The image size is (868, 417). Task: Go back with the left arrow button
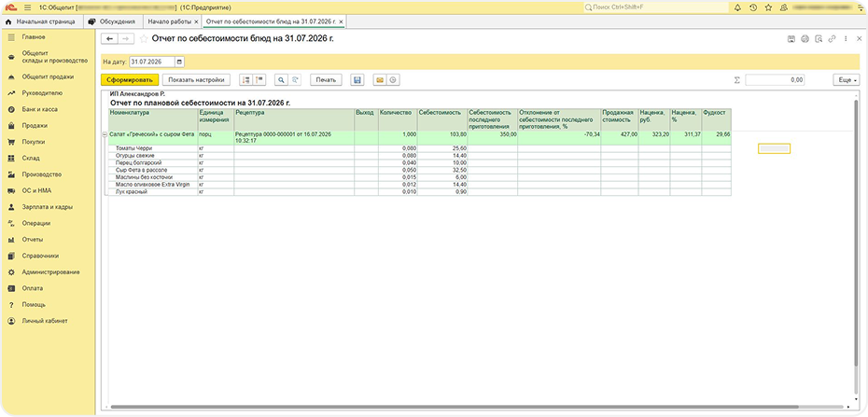tap(109, 38)
